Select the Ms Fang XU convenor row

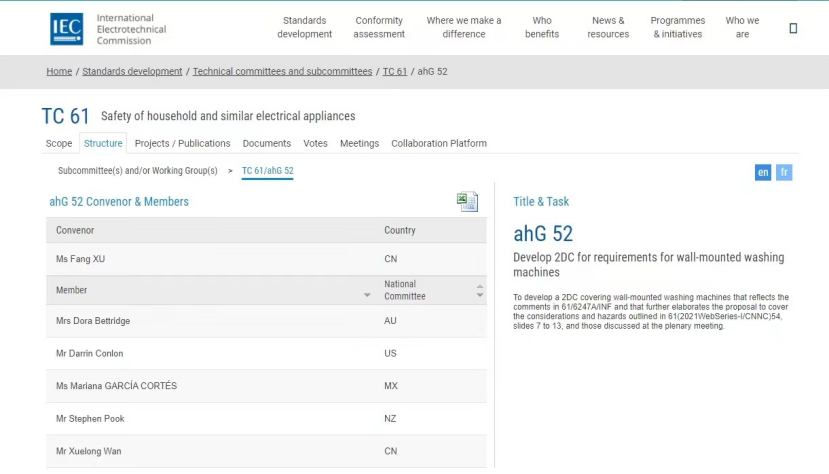(x=266, y=259)
